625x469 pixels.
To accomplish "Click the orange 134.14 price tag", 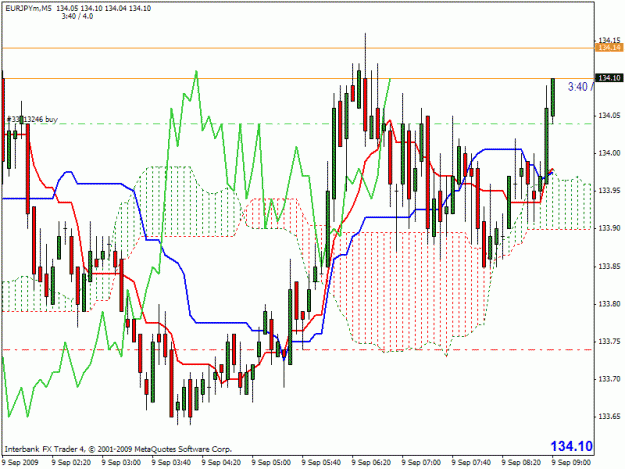I will tap(609, 48).
